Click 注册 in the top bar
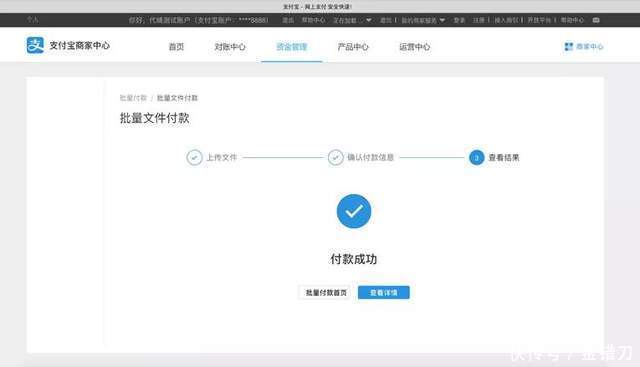640x367 pixels. (x=478, y=20)
